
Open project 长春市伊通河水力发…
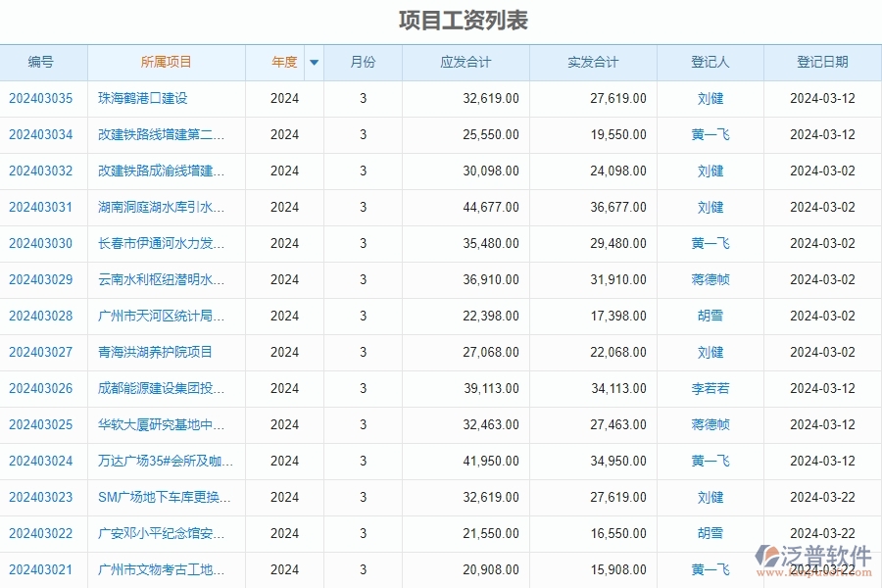(x=161, y=244)
